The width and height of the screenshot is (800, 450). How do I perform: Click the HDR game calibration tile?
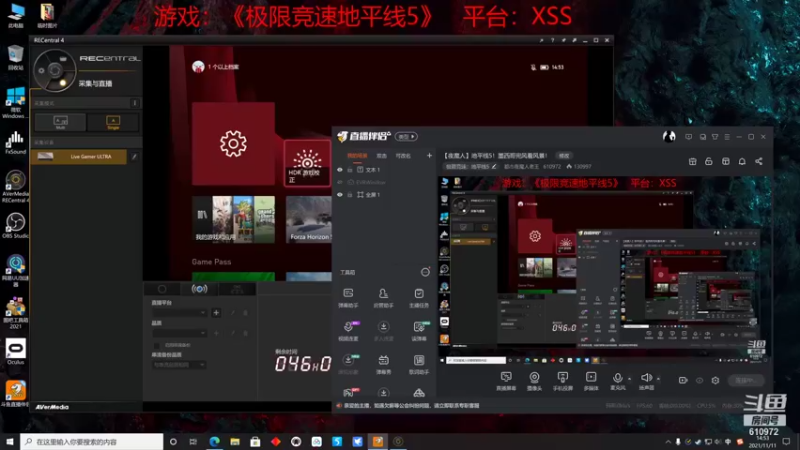pyautogui.click(x=307, y=163)
